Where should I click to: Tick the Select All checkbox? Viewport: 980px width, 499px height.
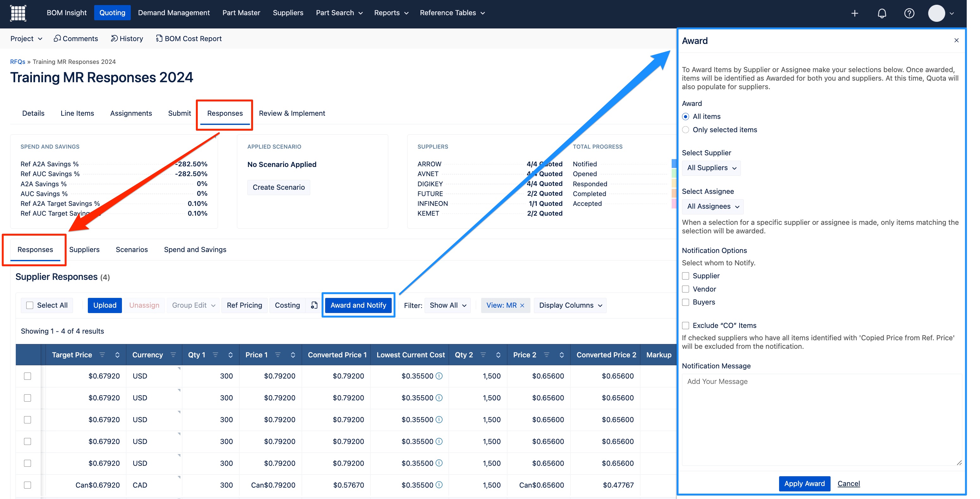pos(30,305)
